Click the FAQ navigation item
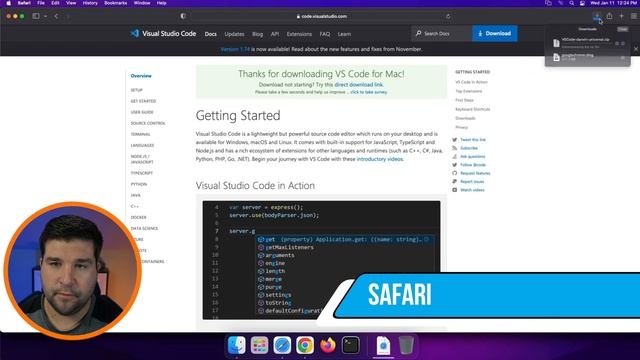 [325, 34]
